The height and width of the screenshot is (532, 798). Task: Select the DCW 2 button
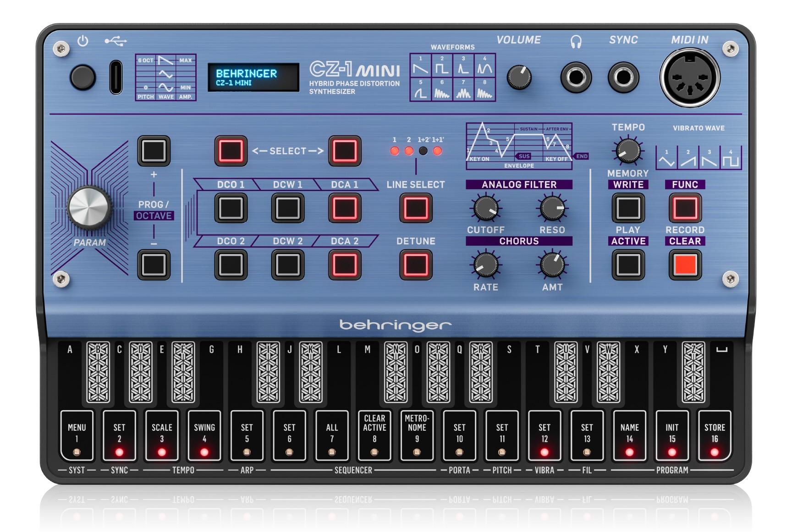pyautogui.click(x=287, y=265)
